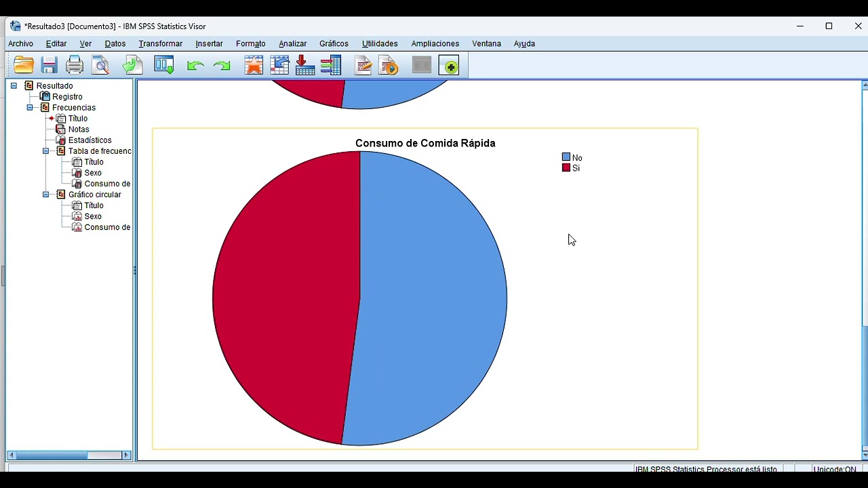Select Sexo table under Tabla de frecuencia
The image size is (868, 488).
coord(93,173)
